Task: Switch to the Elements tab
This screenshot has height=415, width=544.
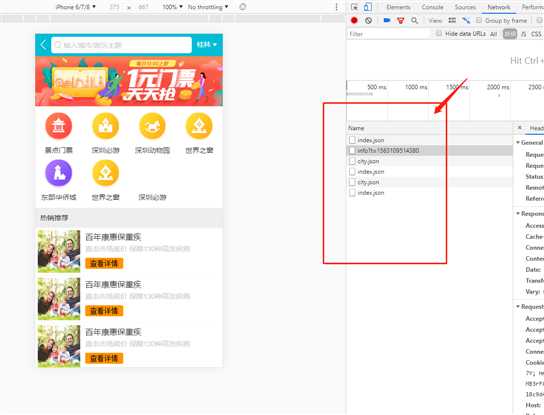Action: pyautogui.click(x=398, y=7)
